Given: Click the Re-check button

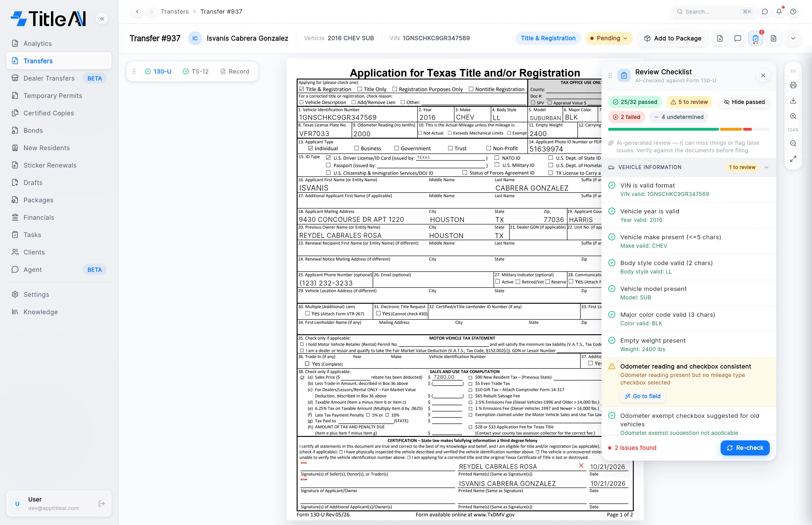Looking at the screenshot, I should (x=745, y=448).
